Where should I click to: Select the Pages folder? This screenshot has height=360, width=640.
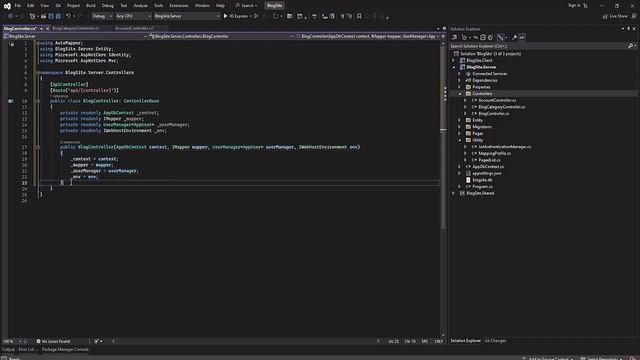coord(477,133)
